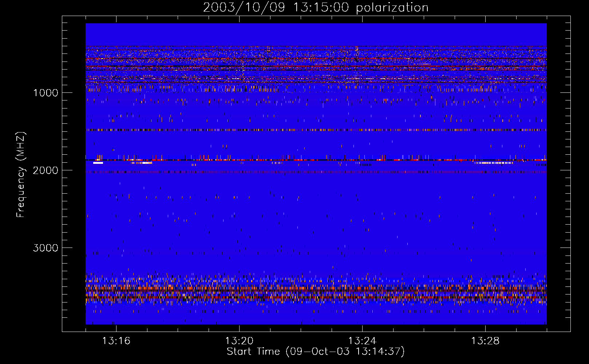Image resolution: width=589 pixels, height=364 pixels.
Task: Click the 13:20 time tick label
Action: [x=239, y=341]
